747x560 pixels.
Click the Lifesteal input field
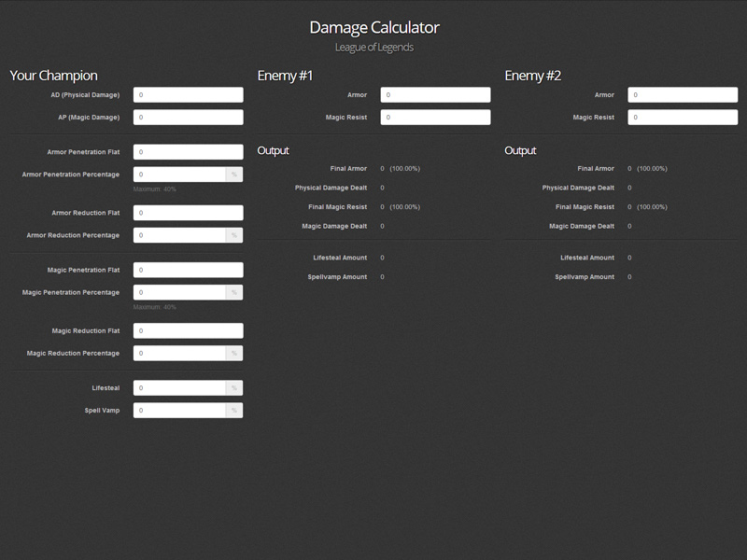pyautogui.click(x=179, y=388)
